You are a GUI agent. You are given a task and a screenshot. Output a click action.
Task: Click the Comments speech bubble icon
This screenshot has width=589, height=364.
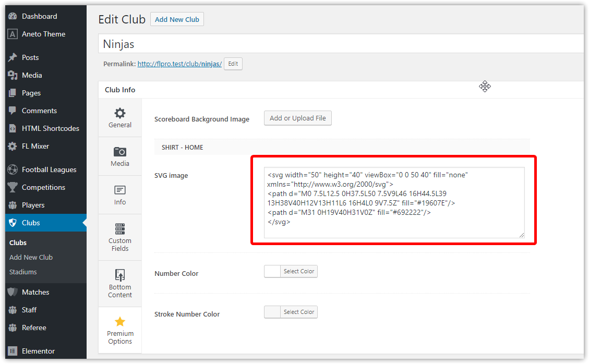[x=13, y=111]
